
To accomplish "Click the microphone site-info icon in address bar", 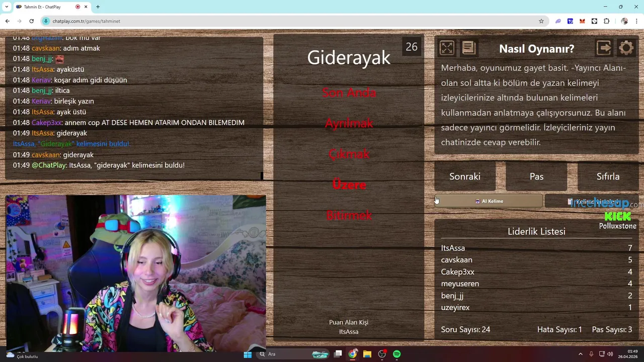I will click(46, 21).
